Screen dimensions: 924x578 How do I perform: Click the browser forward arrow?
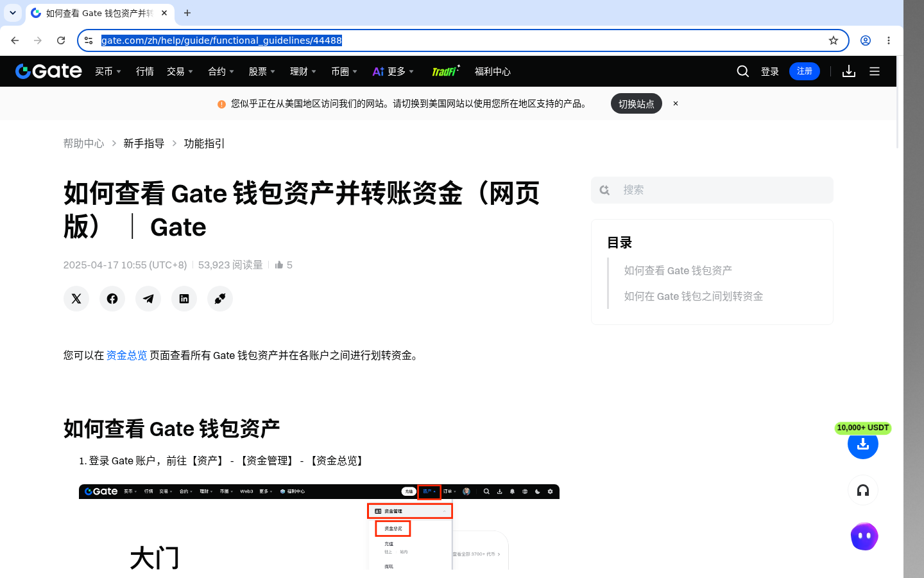[x=38, y=40]
